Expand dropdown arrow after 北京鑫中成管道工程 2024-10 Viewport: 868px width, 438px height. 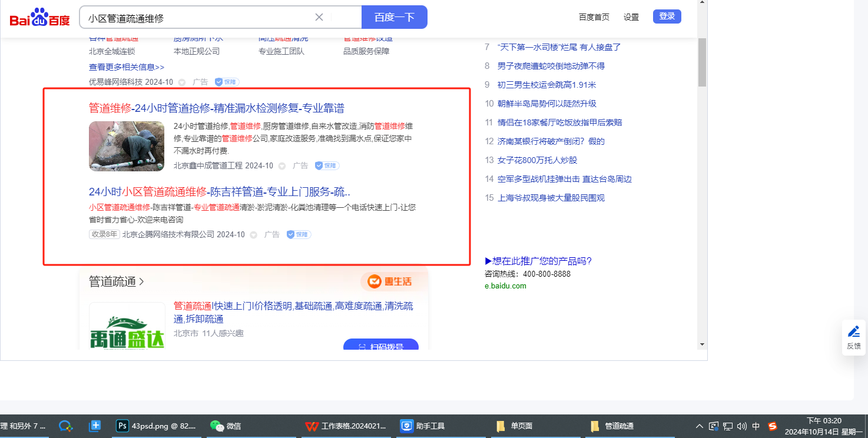pos(281,166)
